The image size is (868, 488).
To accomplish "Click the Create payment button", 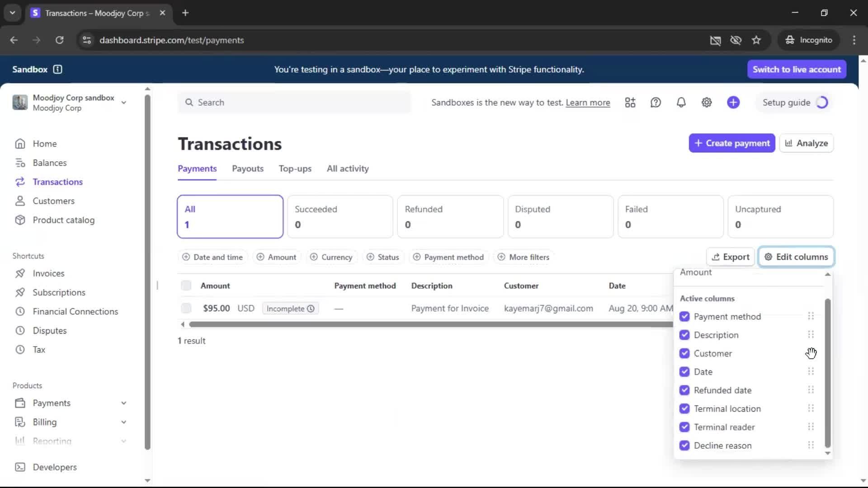I will (731, 143).
